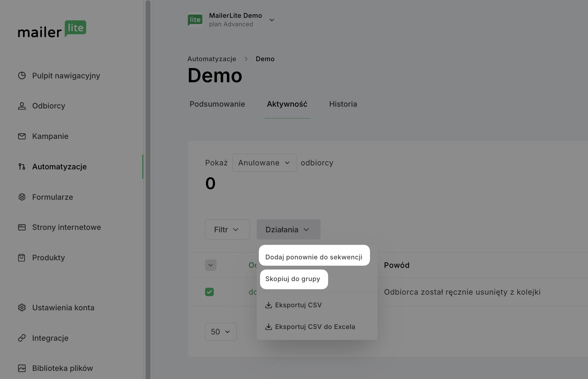This screenshot has width=588, height=379.
Task: Open Strony internetowe browser icon
Action: pos(22,227)
